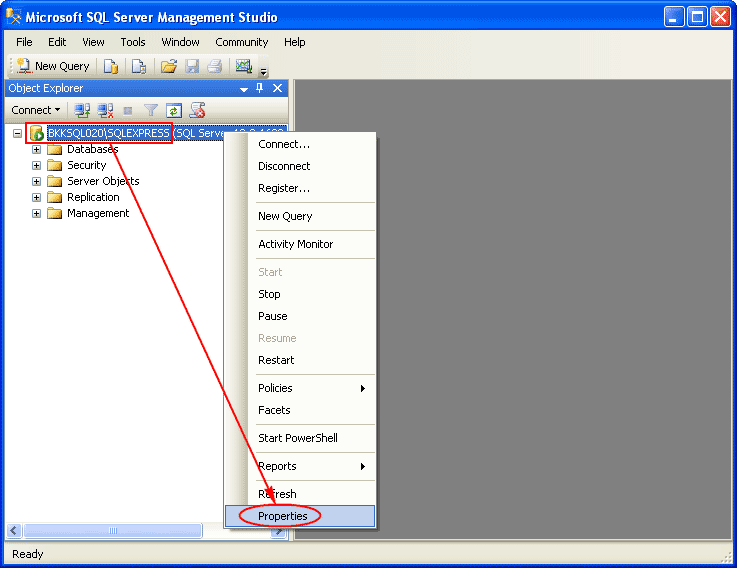Viewport: 737px width, 568px height.
Task: Choose Restart in the context menu
Action: pos(300,361)
